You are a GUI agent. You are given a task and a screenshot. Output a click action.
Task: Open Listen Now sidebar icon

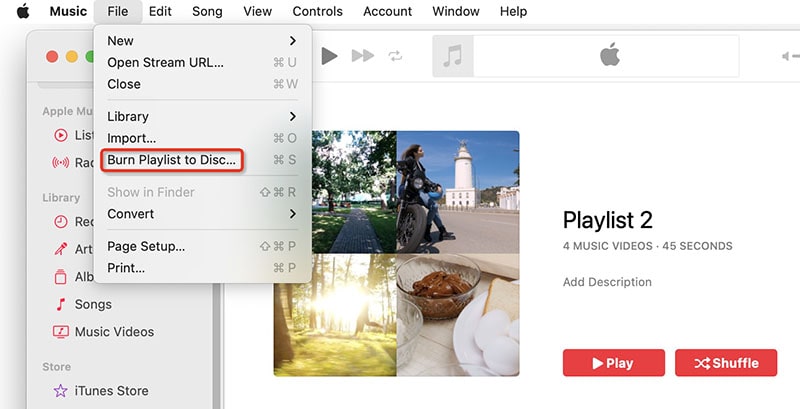click(61, 135)
